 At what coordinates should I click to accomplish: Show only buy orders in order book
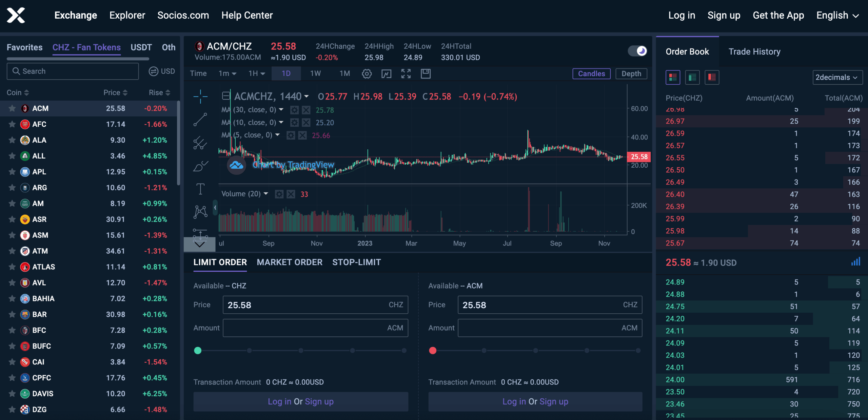[692, 77]
